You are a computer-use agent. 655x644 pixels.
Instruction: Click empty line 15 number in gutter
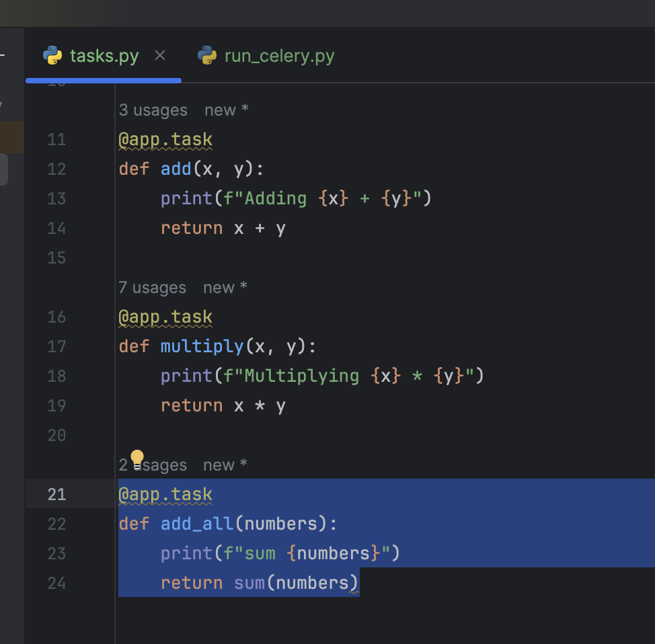56,257
